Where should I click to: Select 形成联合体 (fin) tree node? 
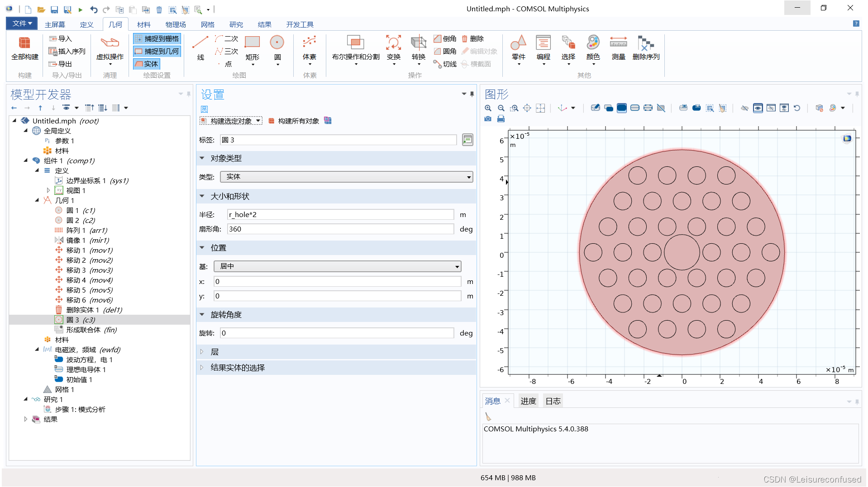pyautogui.click(x=86, y=330)
